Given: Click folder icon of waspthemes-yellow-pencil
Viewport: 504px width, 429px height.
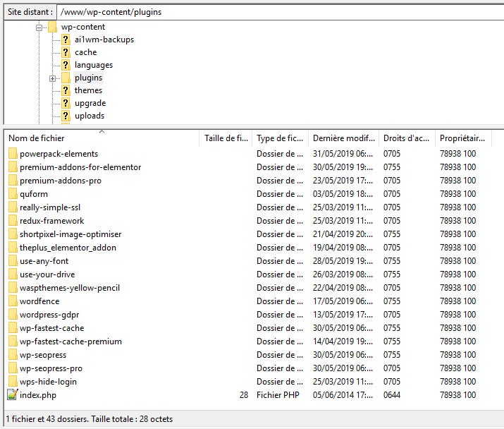Looking at the screenshot, I should (x=13, y=288).
